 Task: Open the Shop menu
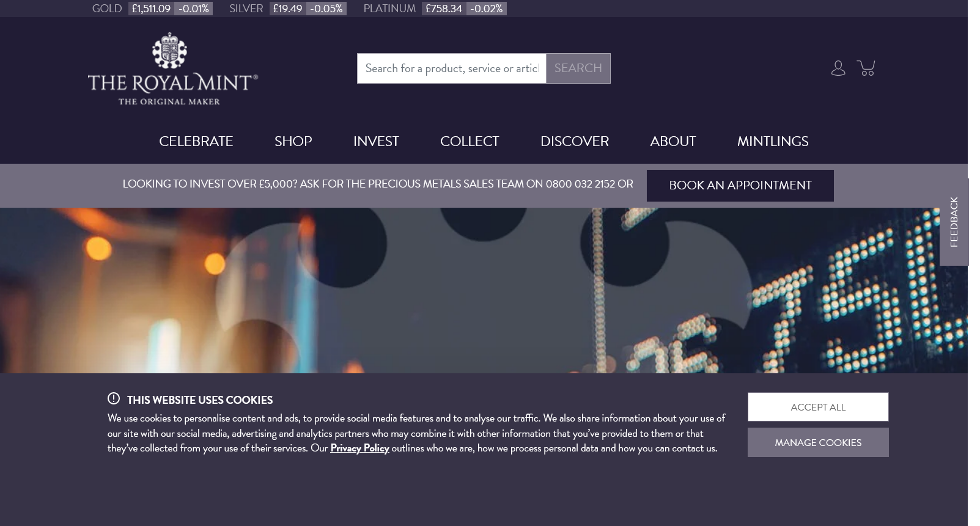pyautogui.click(x=293, y=141)
